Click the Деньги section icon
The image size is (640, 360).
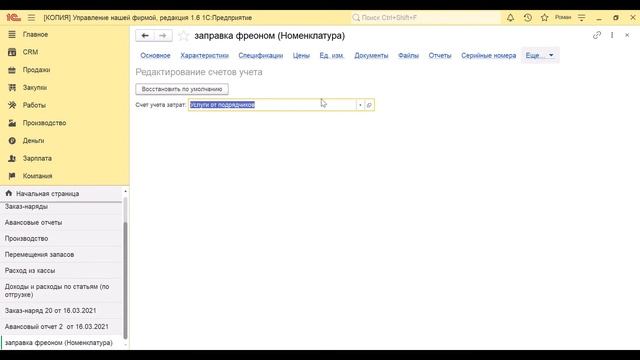tap(12, 140)
